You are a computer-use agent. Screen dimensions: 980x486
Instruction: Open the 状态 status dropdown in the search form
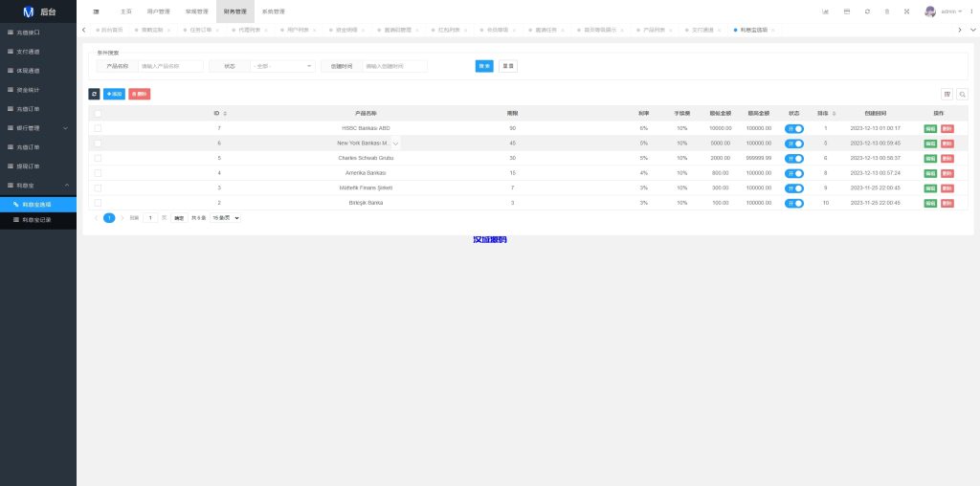[282, 66]
